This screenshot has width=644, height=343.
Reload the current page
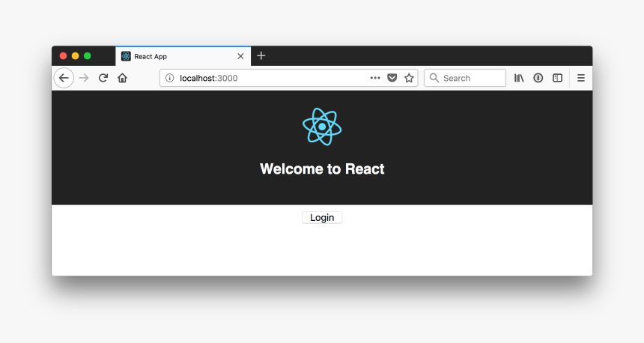point(103,78)
